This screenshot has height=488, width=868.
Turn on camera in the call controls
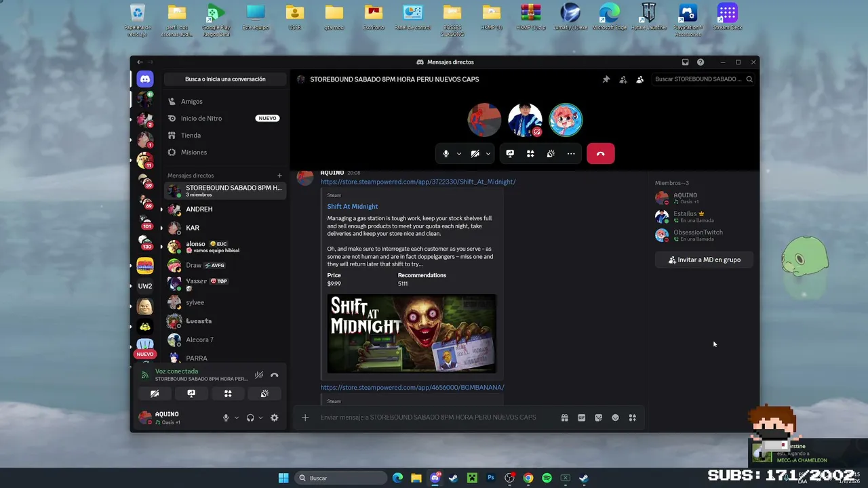pos(475,154)
